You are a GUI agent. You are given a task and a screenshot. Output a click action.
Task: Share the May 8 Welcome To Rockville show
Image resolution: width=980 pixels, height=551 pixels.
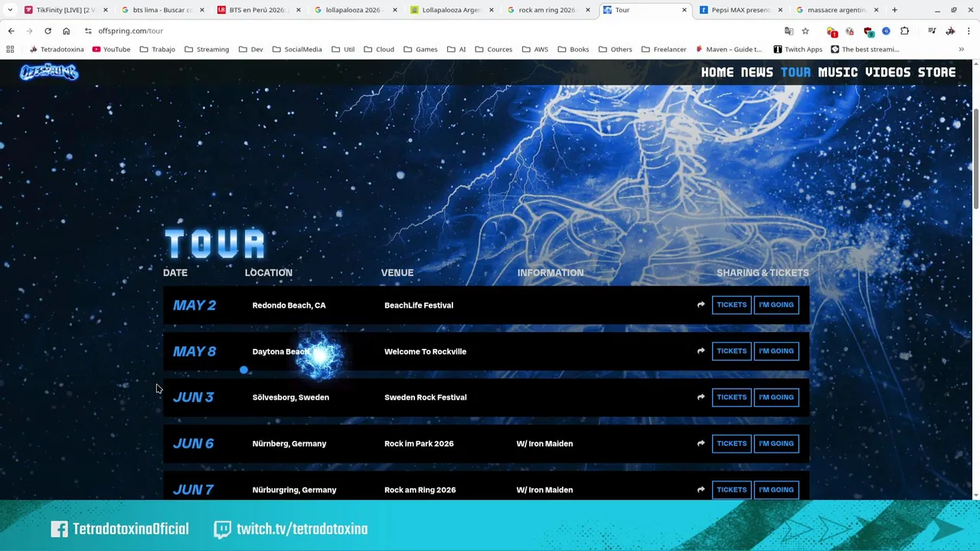701,350
